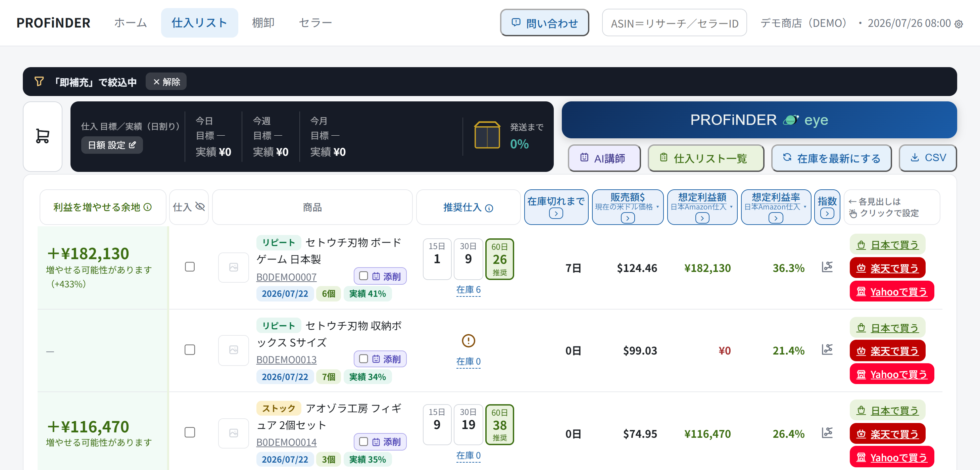Image resolution: width=980 pixels, height=470 pixels.
Task: Toggle the 添削 checkbox for B0DEMO0013
Action: [363, 359]
